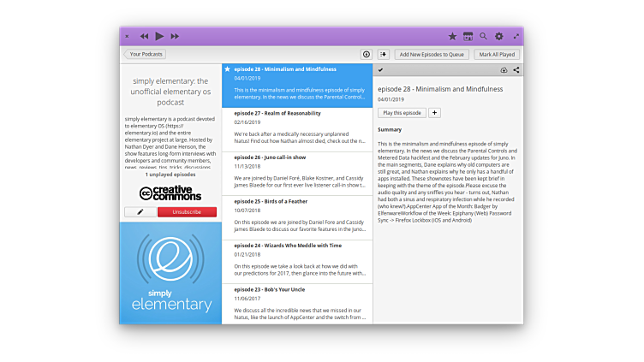Open the calendar-style icon in the header bar
644x362 pixels.
point(468,36)
